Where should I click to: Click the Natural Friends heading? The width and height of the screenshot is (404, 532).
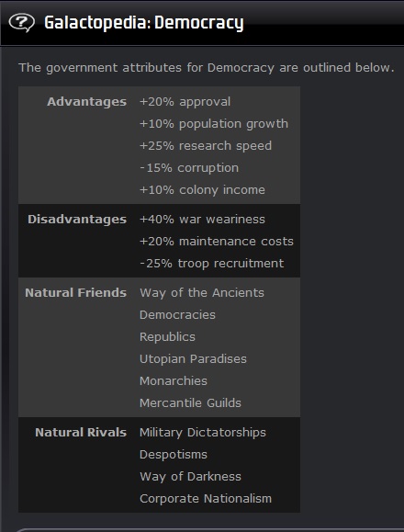[76, 293]
